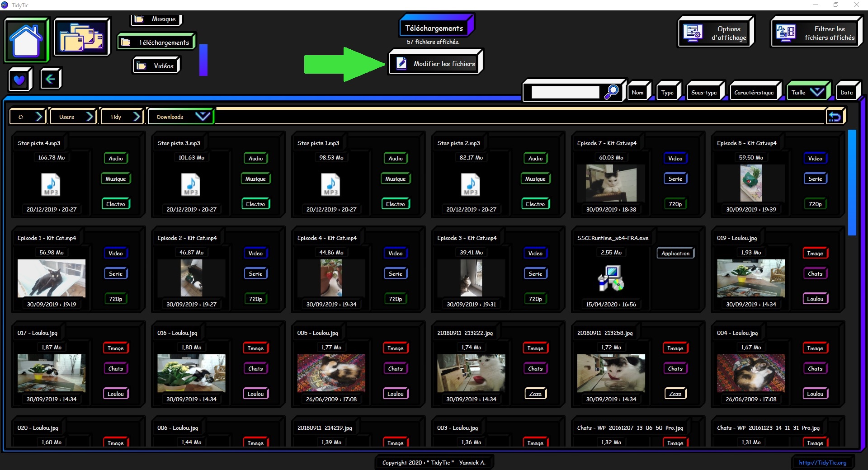Screen dimensions: 868x470
Task: Click the Zaza tag on 20180911 213222.jpg
Action: 535,394
